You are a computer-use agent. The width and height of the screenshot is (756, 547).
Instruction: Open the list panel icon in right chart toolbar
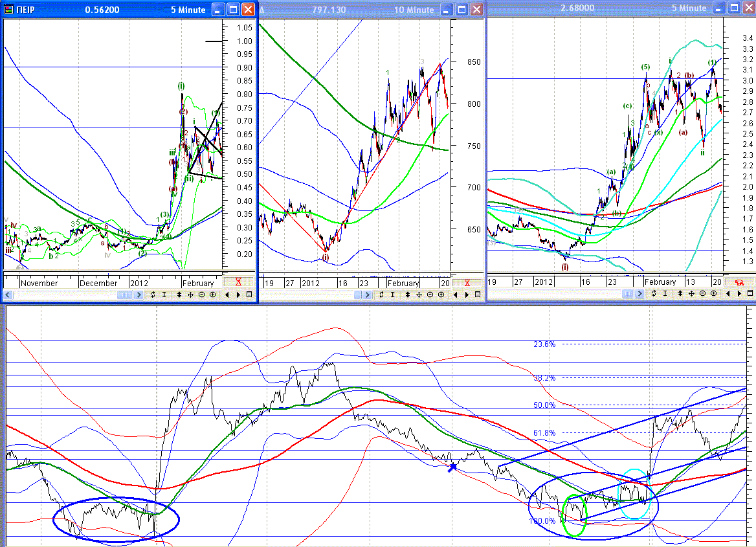[750, 293]
